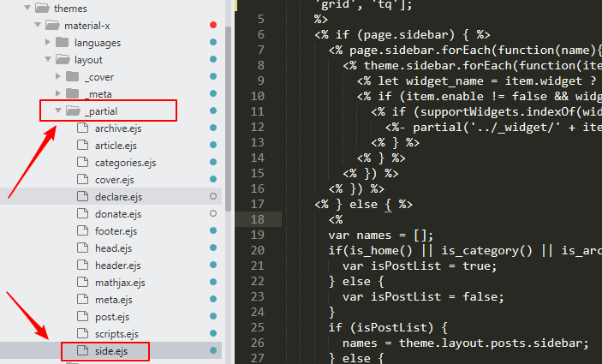Screen dimensions: 602x364
Task: Click the article.ejs file icon
Action: pos(82,145)
